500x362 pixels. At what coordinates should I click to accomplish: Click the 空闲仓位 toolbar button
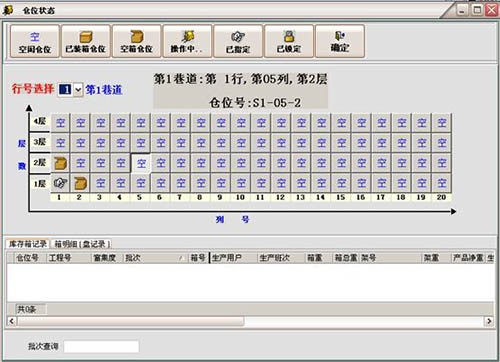[35, 42]
